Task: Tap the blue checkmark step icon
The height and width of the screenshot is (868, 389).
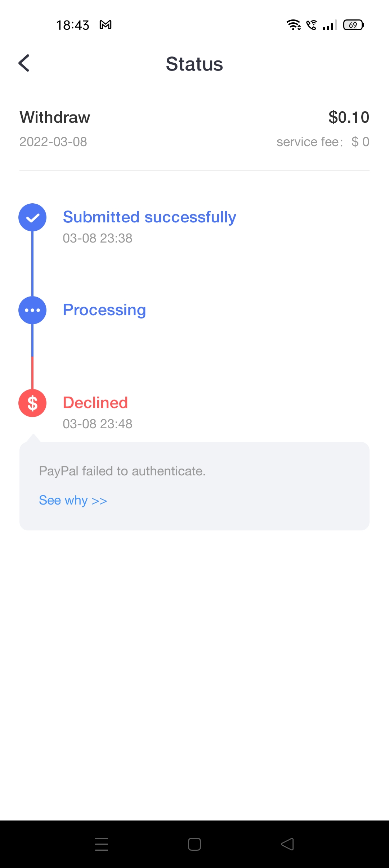Action: [x=32, y=217]
